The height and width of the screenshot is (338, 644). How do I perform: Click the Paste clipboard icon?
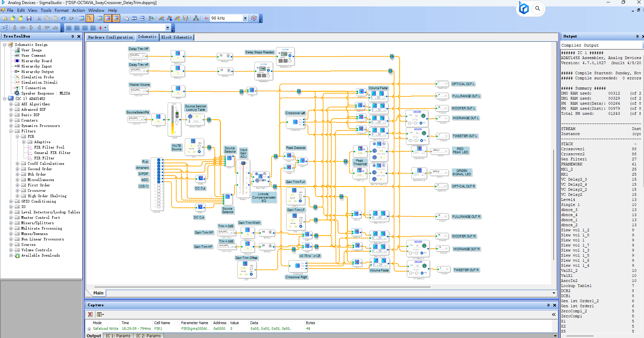click(55, 18)
